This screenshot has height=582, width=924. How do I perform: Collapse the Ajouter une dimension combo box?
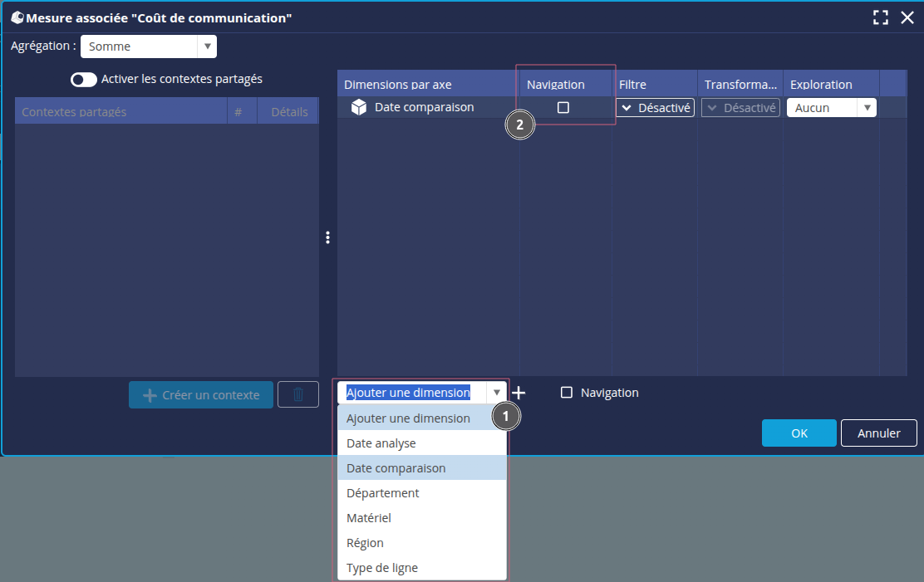pos(497,393)
